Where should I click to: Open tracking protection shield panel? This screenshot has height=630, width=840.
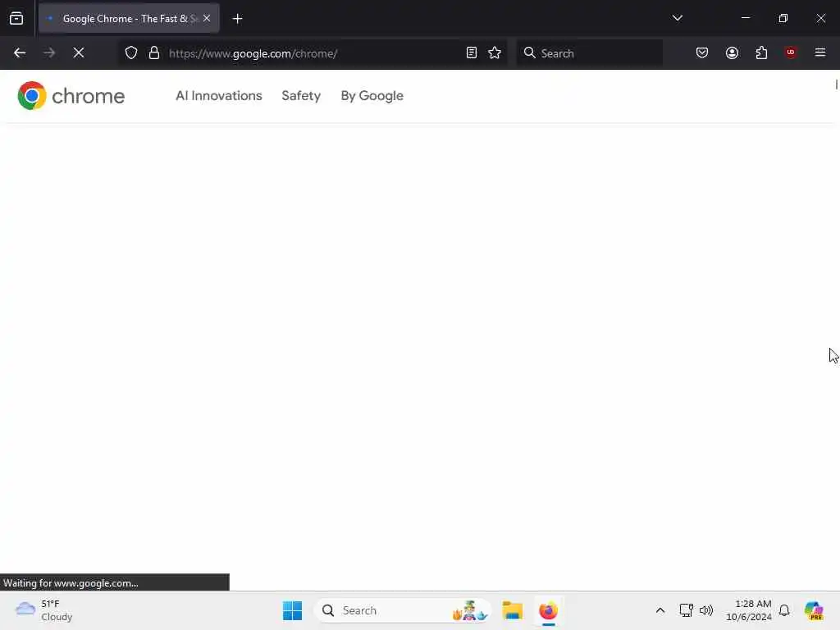pos(131,53)
